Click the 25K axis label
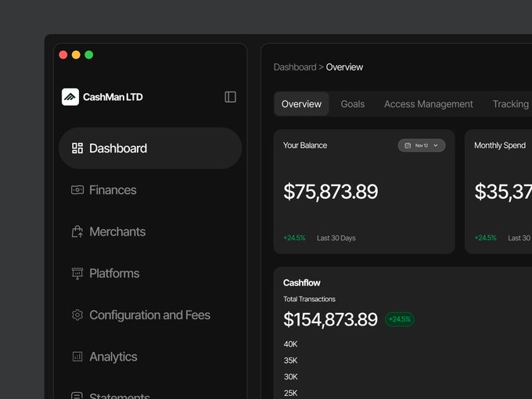The height and width of the screenshot is (399, 532). pyautogui.click(x=290, y=393)
